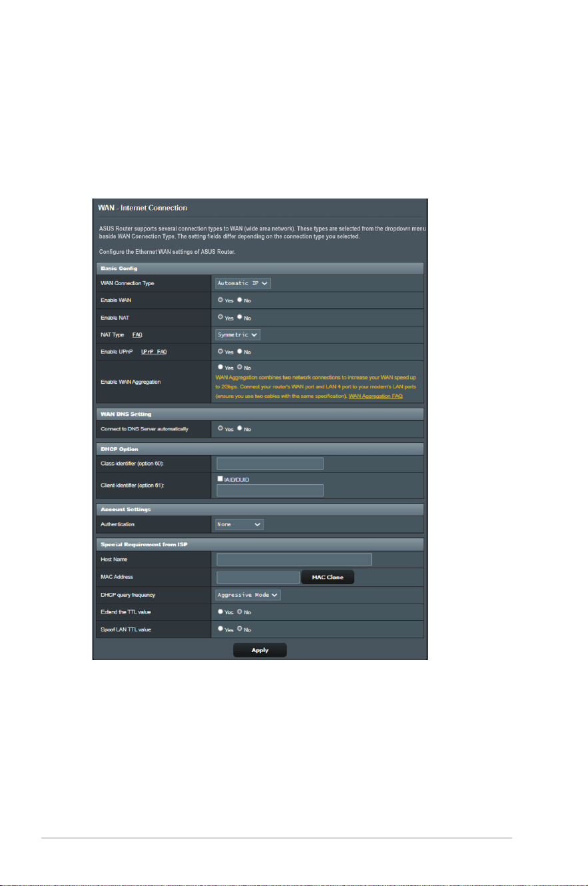
Task: Click the Enable WAN Aggregation label
Action: pos(131,381)
